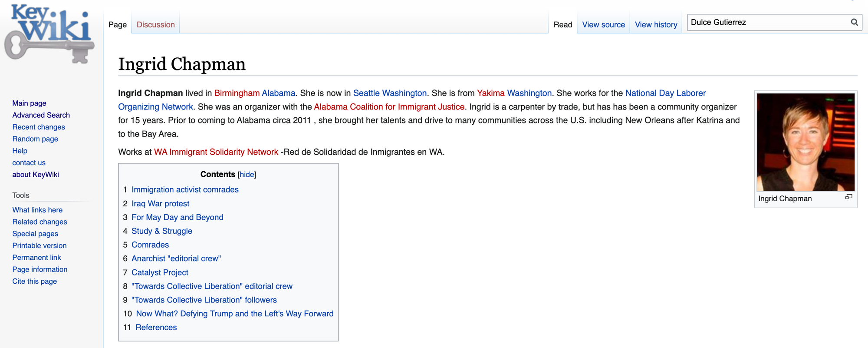The width and height of the screenshot is (868, 348).
Task: Switch to the Page tab
Action: click(118, 25)
